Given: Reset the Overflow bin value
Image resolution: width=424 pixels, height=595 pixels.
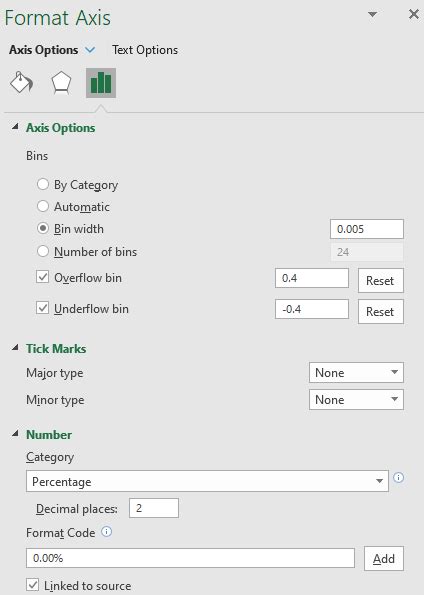Looking at the screenshot, I should coord(381,281).
